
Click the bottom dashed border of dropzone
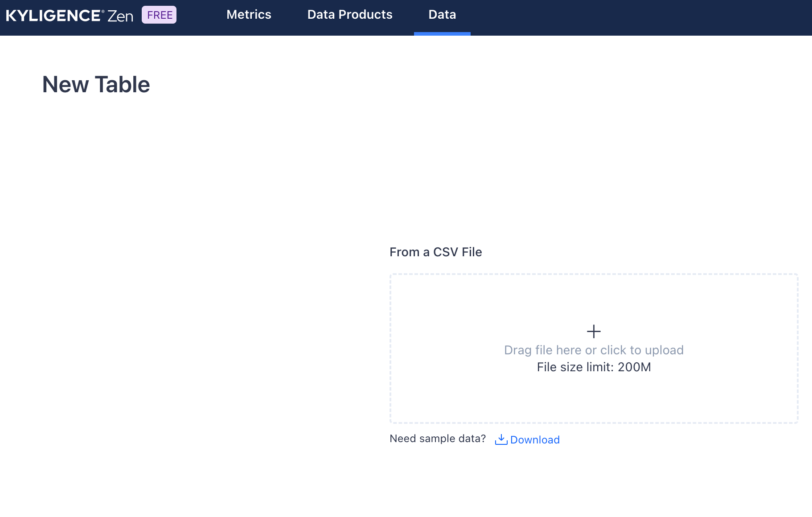click(x=594, y=423)
